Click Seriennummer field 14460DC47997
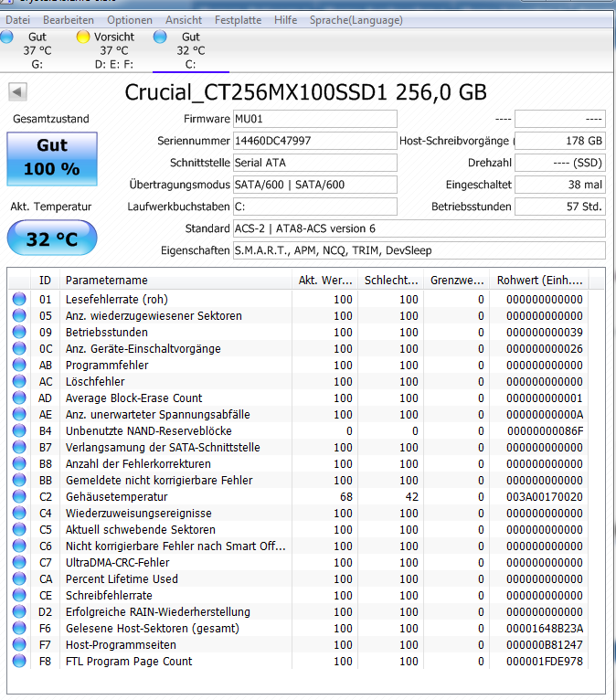 315,141
